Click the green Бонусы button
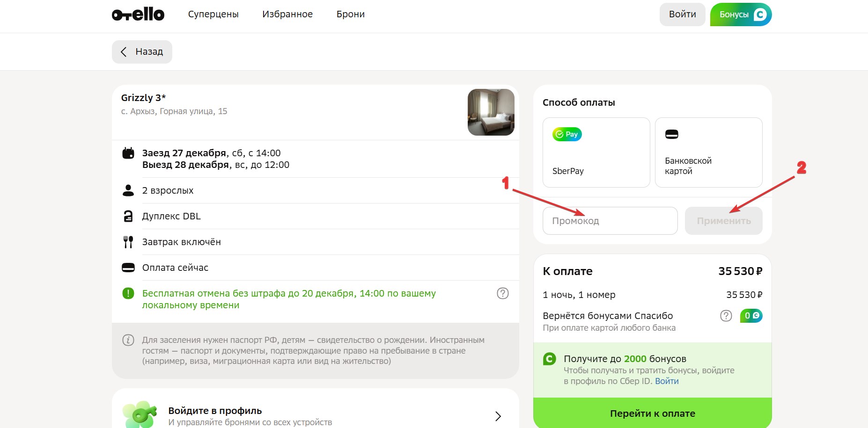This screenshot has height=428, width=868. tap(741, 15)
